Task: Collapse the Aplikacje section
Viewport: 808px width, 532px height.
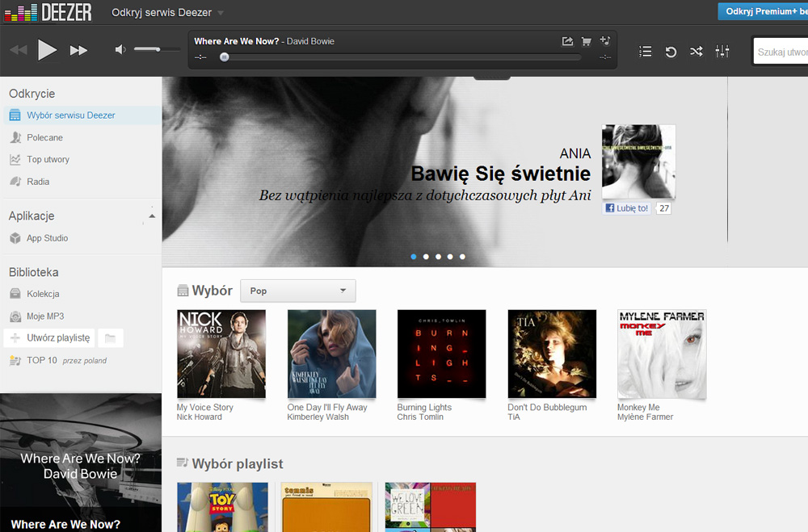Action: 152,216
